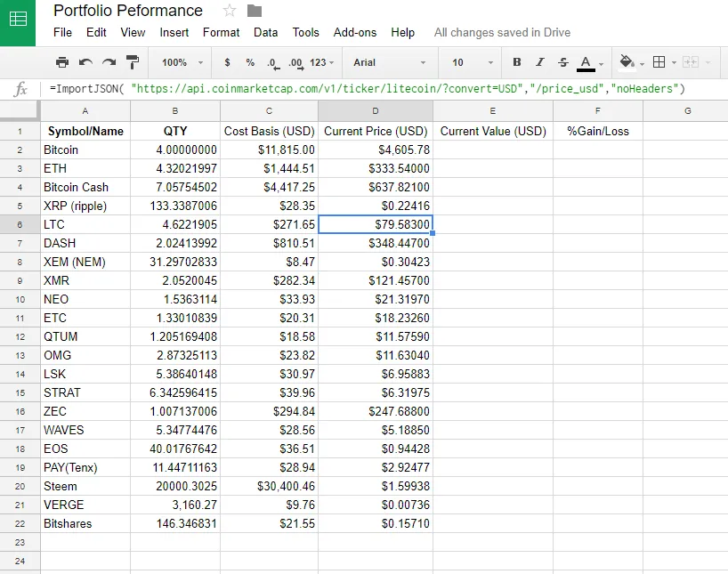The image size is (728, 574).
Task: Open the text color picker
Action: coord(586,63)
